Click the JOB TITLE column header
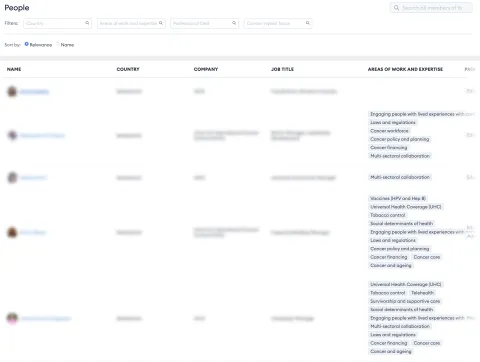 pos(282,69)
